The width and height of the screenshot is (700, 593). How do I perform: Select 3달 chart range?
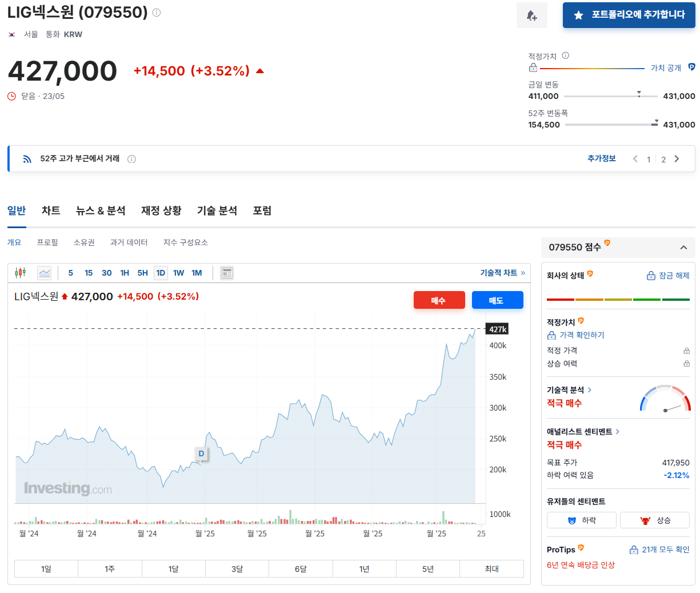(237, 569)
